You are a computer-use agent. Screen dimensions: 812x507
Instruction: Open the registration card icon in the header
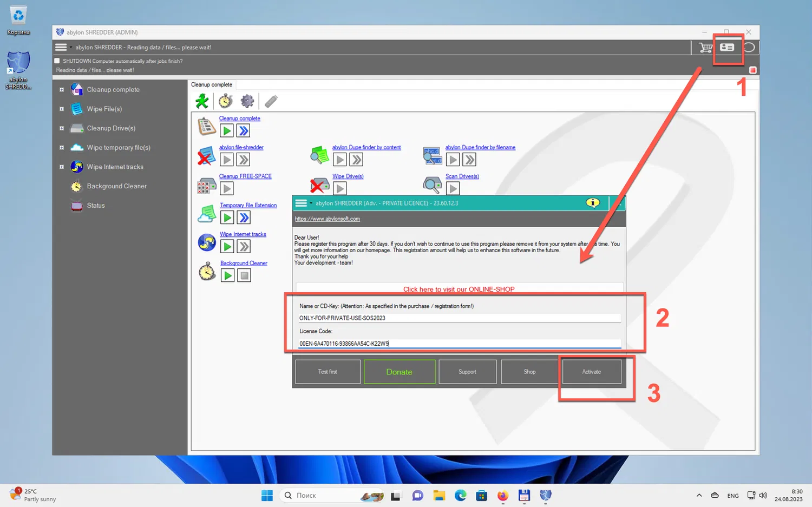point(727,48)
